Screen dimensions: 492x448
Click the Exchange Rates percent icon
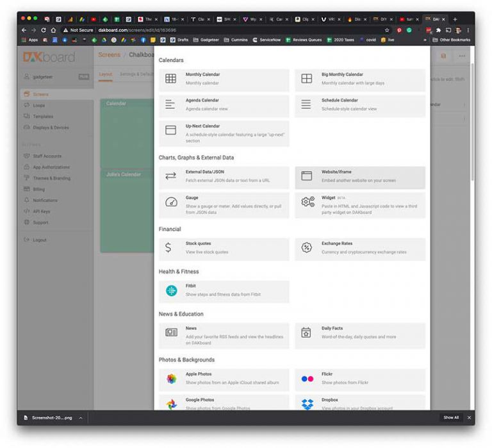pos(307,247)
